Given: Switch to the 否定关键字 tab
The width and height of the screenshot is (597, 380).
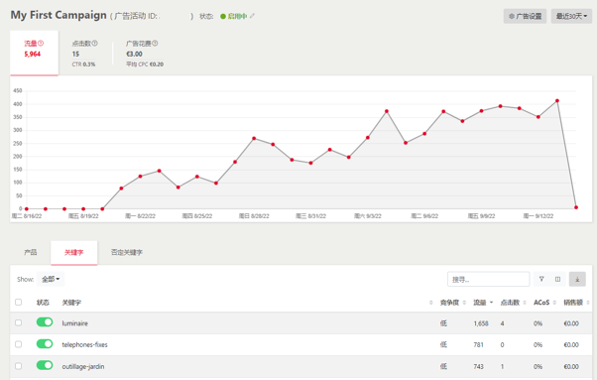Looking at the screenshot, I should click(x=127, y=252).
